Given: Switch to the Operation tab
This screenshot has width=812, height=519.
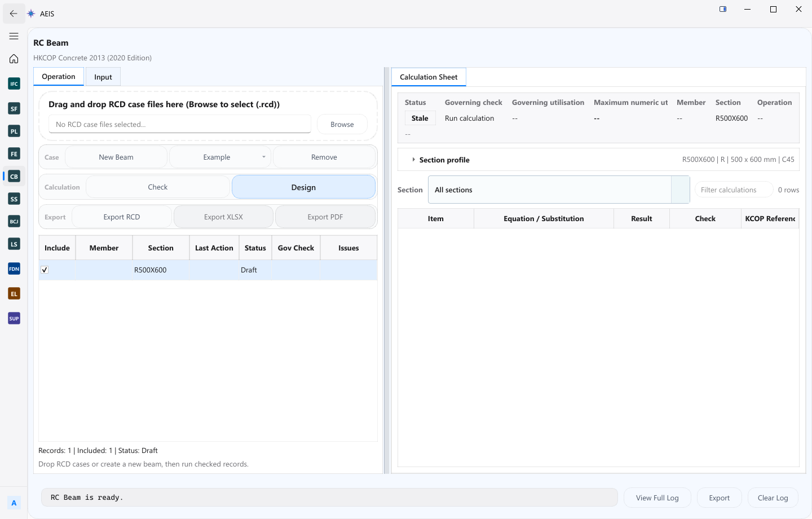Looking at the screenshot, I should 59,76.
